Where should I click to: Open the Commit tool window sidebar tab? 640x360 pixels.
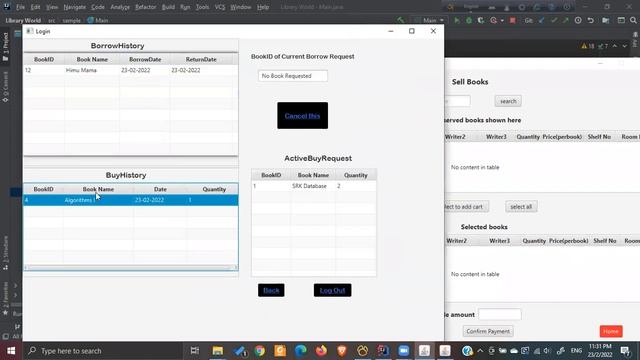5,87
